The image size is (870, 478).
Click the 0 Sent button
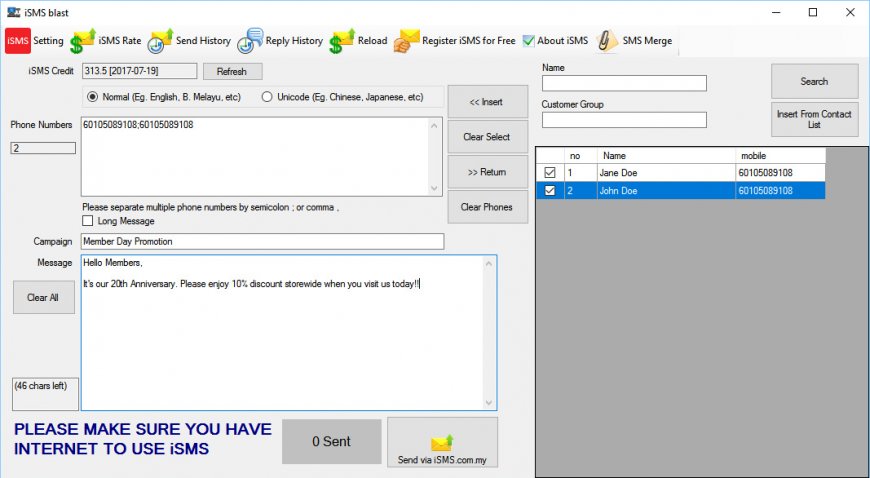coord(332,441)
